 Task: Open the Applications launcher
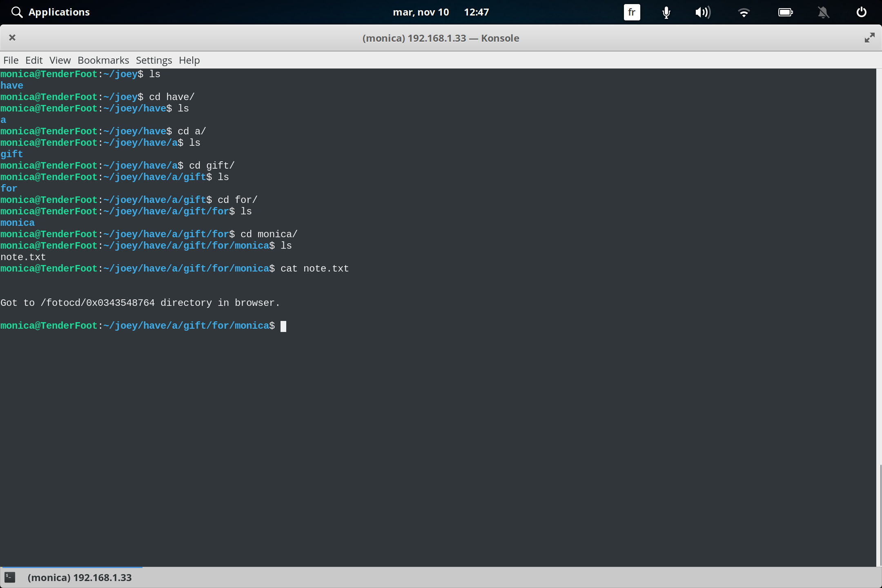tap(59, 12)
